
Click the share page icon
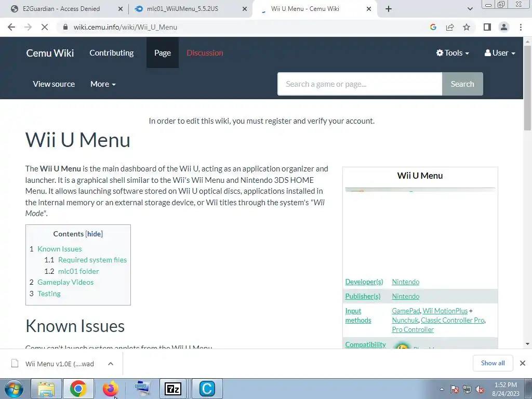pyautogui.click(x=450, y=27)
